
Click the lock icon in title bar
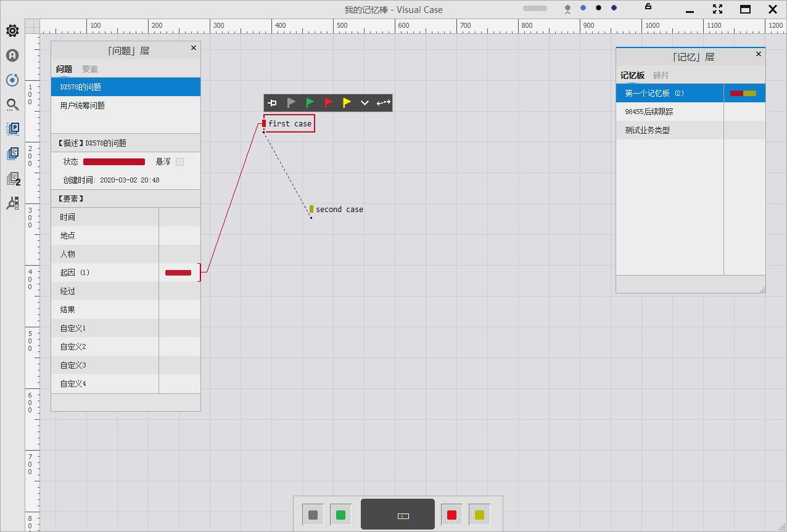(x=648, y=6)
